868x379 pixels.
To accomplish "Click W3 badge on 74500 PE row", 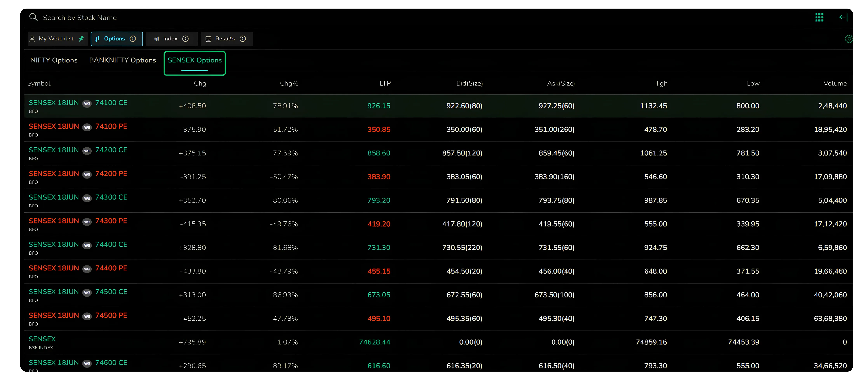I will point(87,316).
